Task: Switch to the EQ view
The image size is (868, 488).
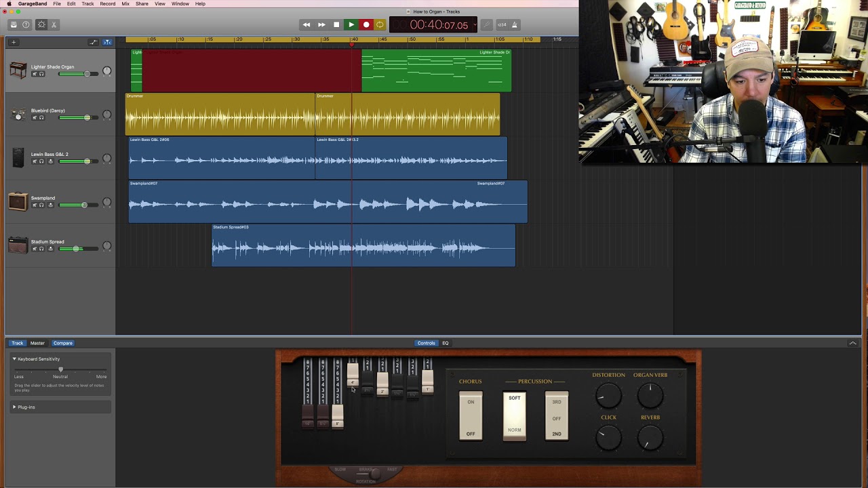Action: 446,343
